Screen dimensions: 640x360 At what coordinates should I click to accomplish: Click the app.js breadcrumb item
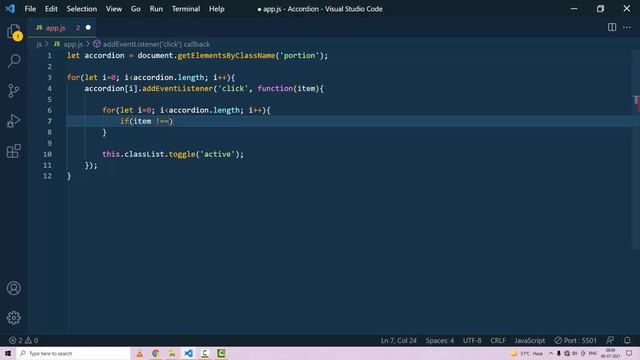coord(69,44)
